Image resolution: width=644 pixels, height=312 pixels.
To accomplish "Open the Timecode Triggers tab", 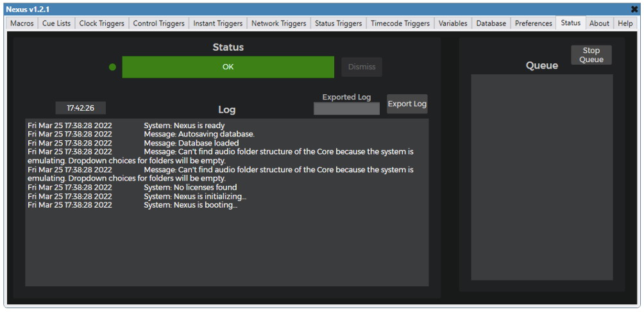I will (x=400, y=23).
